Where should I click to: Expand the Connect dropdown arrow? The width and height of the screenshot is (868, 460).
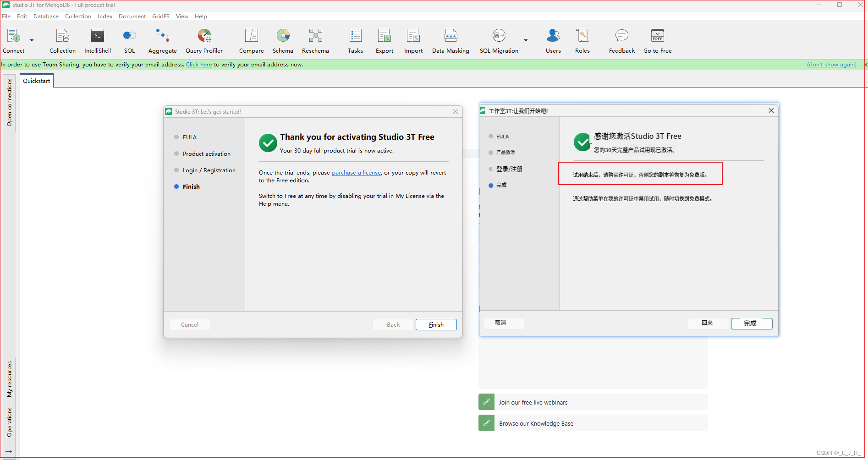pyautogui.click(x=32, y=40)
